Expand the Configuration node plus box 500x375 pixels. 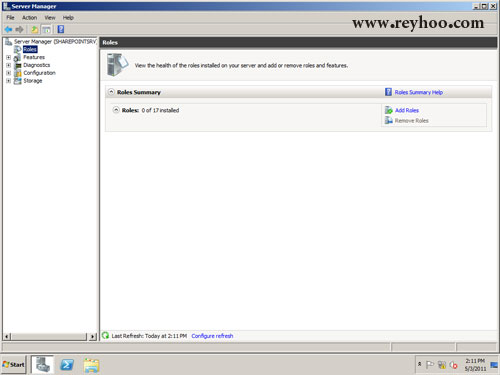pos(8,73)
